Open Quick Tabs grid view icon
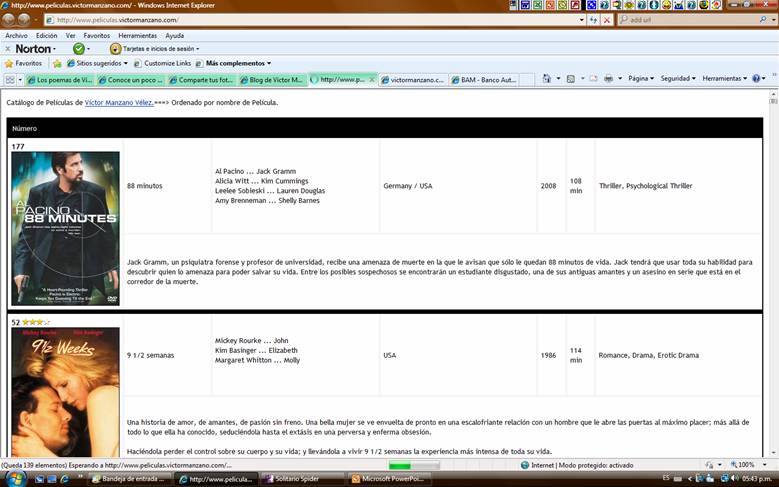Screen dimensions: 779x487 click(10, 79)
